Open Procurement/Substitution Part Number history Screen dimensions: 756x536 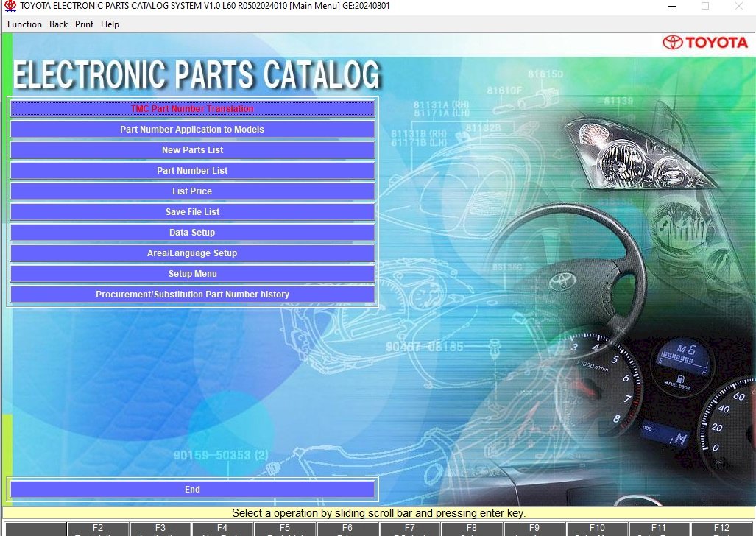point(192,295)
